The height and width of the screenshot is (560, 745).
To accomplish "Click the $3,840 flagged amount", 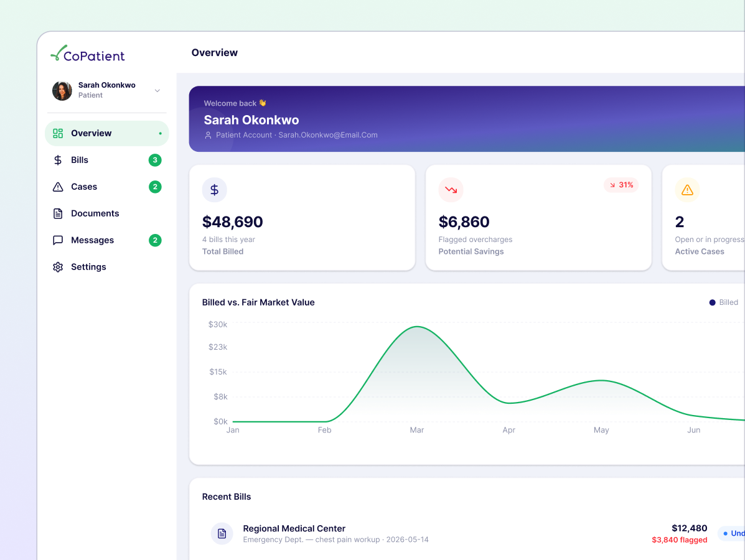I will click(680, 540).
